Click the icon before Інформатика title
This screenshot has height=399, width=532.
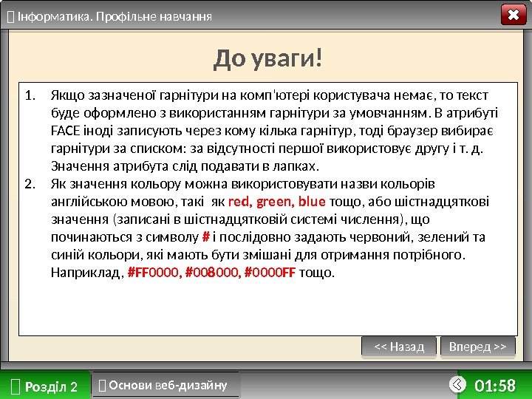11,16
